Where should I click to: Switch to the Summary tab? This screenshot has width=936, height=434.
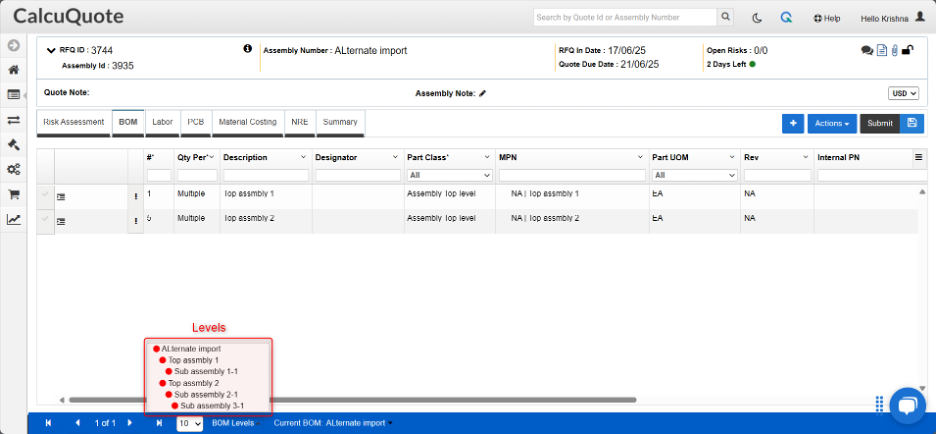click(x=340, y=122)
